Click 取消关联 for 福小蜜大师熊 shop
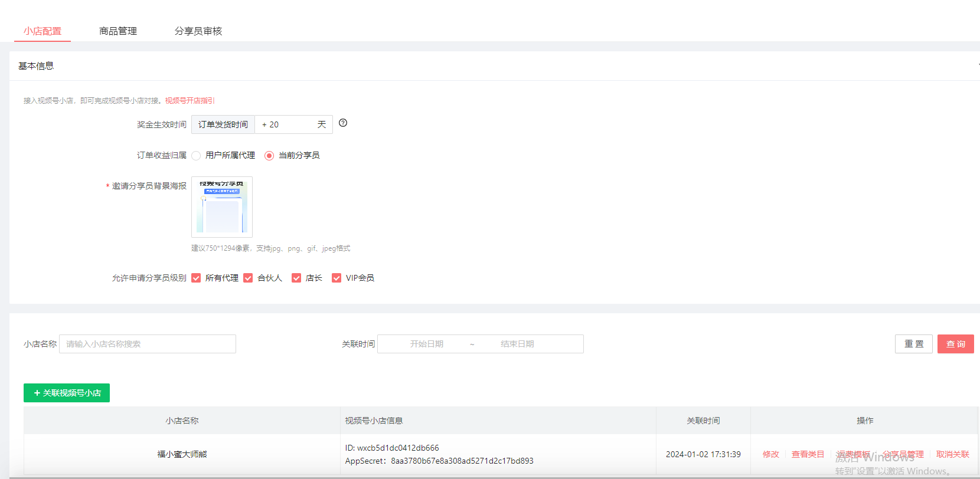The height and width of the screenshot is (479, 980). pos(952,454)
